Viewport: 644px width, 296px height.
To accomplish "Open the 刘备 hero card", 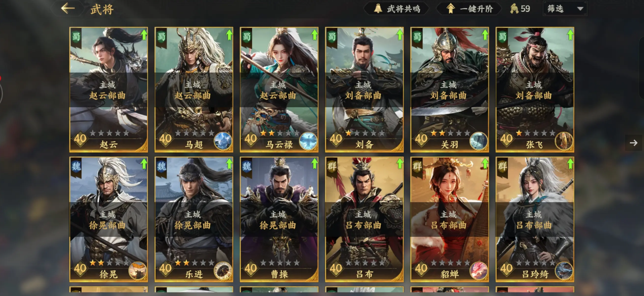I will (x=364, y=90).
